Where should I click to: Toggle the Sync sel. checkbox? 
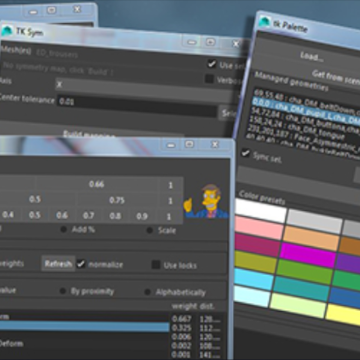click(246, 153)
